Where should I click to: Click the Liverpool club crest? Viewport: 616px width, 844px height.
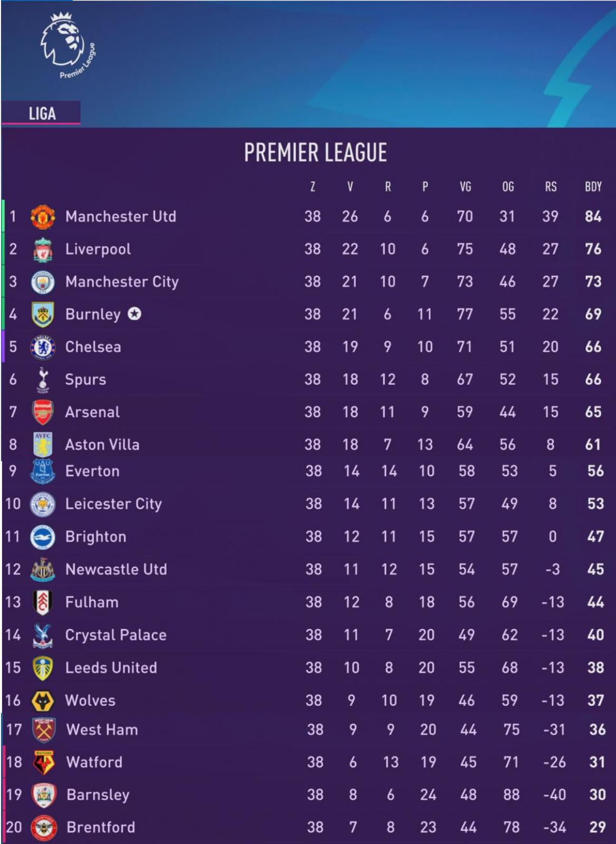(x=43, y=250)
